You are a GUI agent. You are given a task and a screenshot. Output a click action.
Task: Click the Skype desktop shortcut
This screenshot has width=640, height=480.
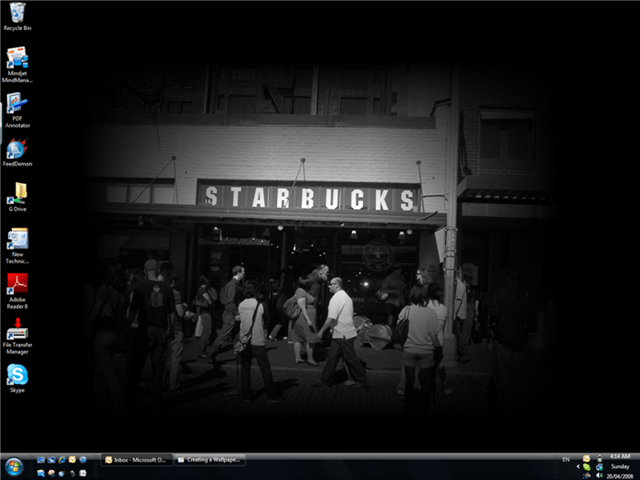tap(17, 378)
